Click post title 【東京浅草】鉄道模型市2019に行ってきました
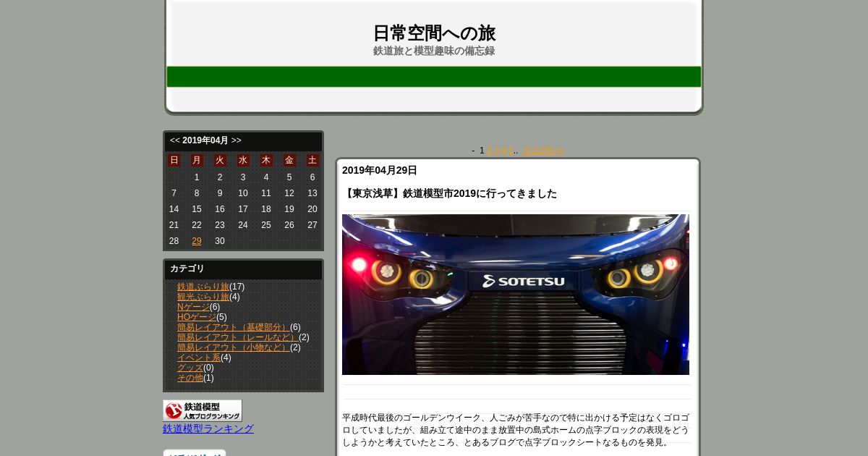 (x=449, y=193)
